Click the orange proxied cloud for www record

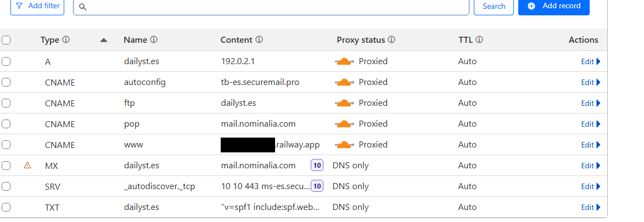click(x=344, y=145)
